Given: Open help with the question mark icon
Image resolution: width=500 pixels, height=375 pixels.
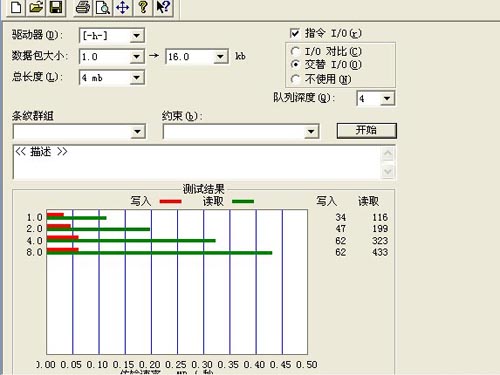Looking at the screenshot, I should pyautogui.click(x=143, y=7).
